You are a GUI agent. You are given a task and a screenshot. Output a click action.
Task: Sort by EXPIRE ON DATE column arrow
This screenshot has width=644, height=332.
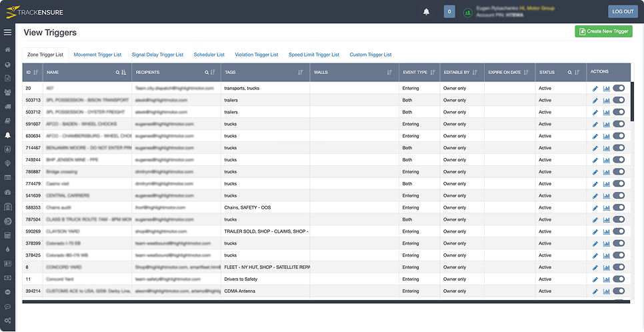[x=527, y=72]
